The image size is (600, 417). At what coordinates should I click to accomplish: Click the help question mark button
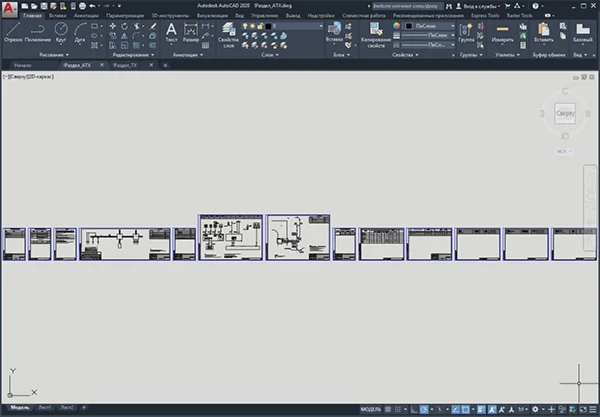pos(535,6)
